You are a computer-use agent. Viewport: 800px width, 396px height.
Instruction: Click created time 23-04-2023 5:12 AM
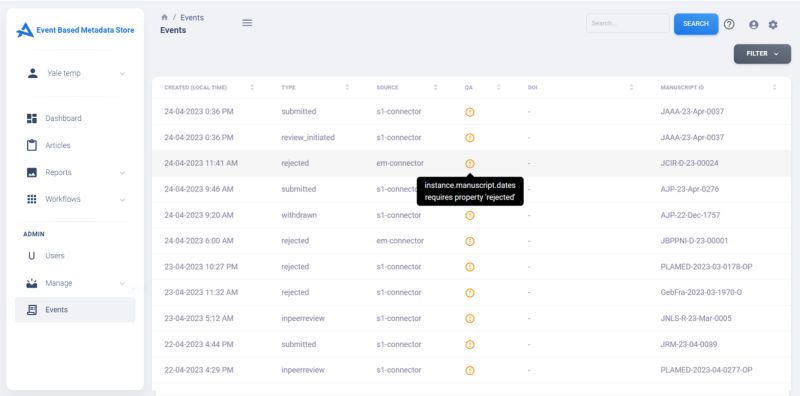coord(199,318)
